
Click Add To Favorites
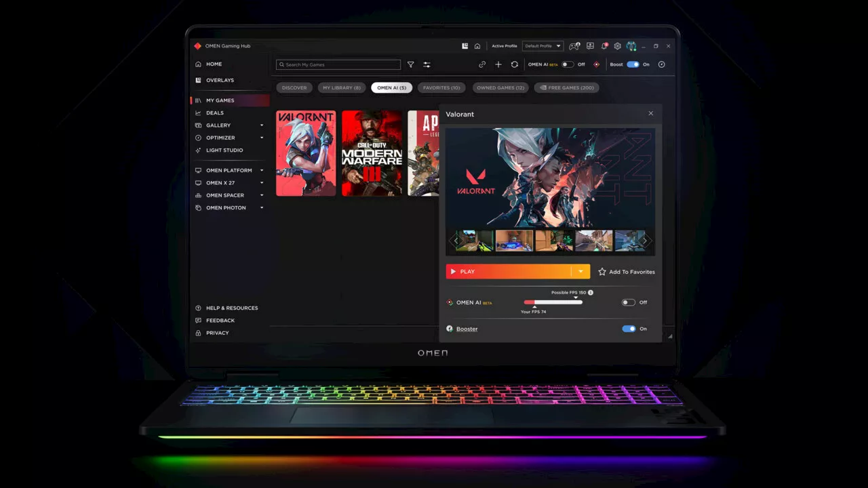(632, 272)
